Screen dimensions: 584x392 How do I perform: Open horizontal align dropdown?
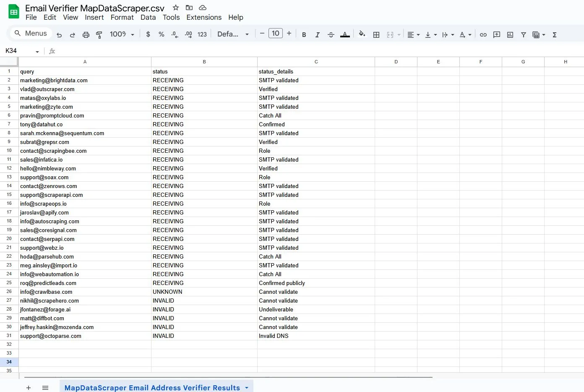(414, 35)
